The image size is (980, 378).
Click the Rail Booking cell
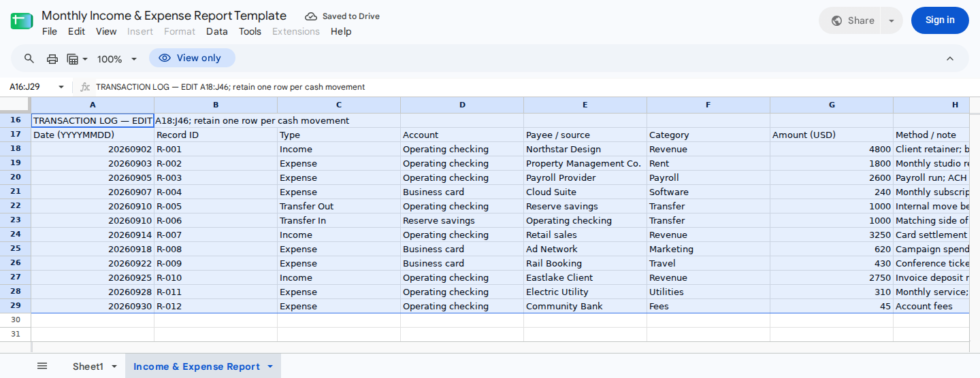point(585,263)
